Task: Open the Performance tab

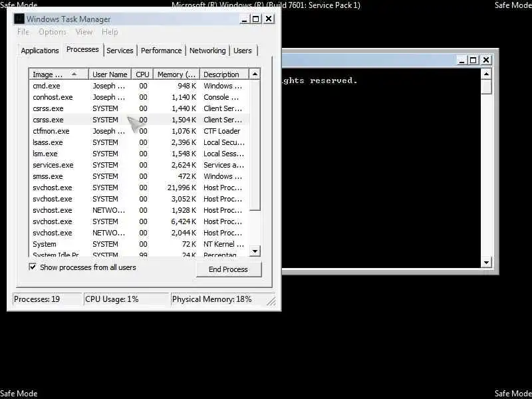Action: [161, 51]
